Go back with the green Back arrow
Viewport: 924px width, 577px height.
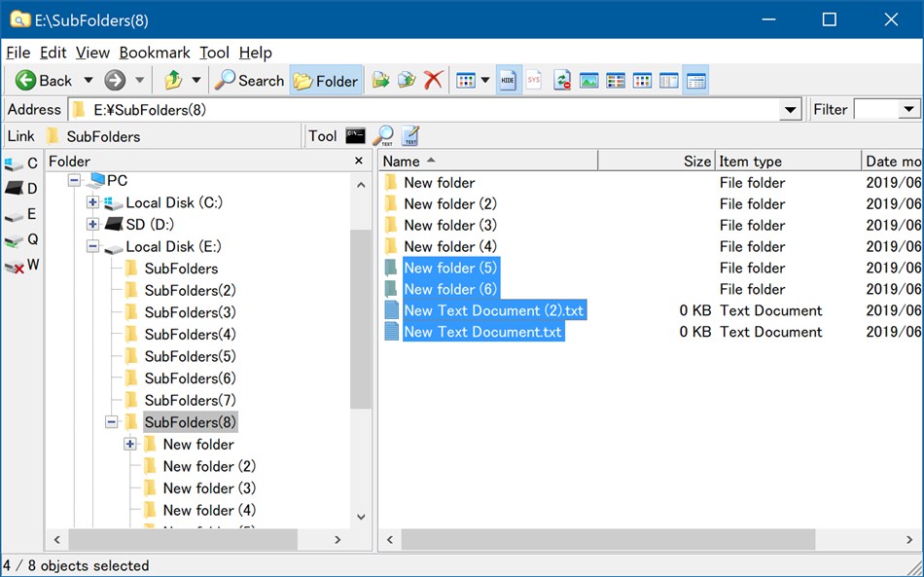[43, 80]
